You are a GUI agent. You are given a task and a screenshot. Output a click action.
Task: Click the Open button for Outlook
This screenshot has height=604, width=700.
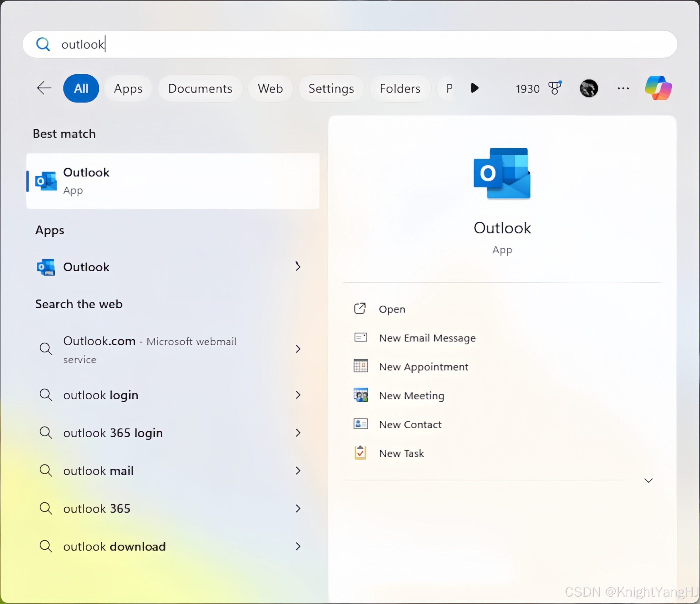[392, 309]
